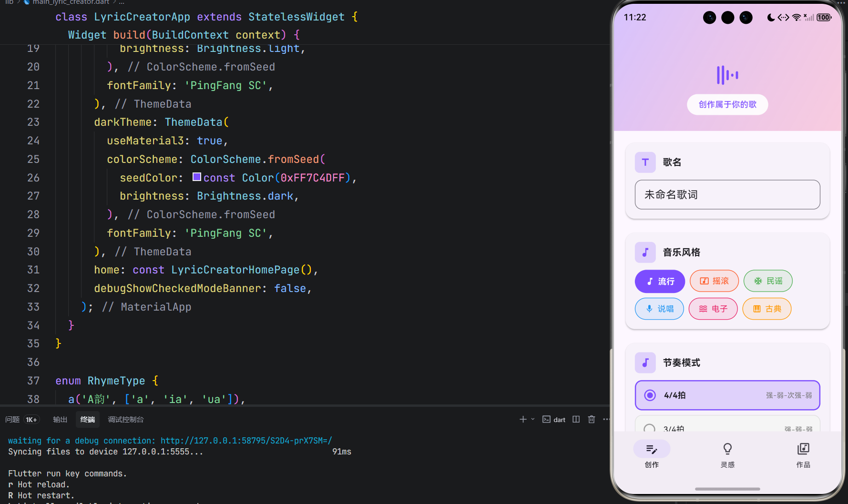
Task: Click '0xFF7C4DFF' color value on line 26
Action: click(313, 178)
